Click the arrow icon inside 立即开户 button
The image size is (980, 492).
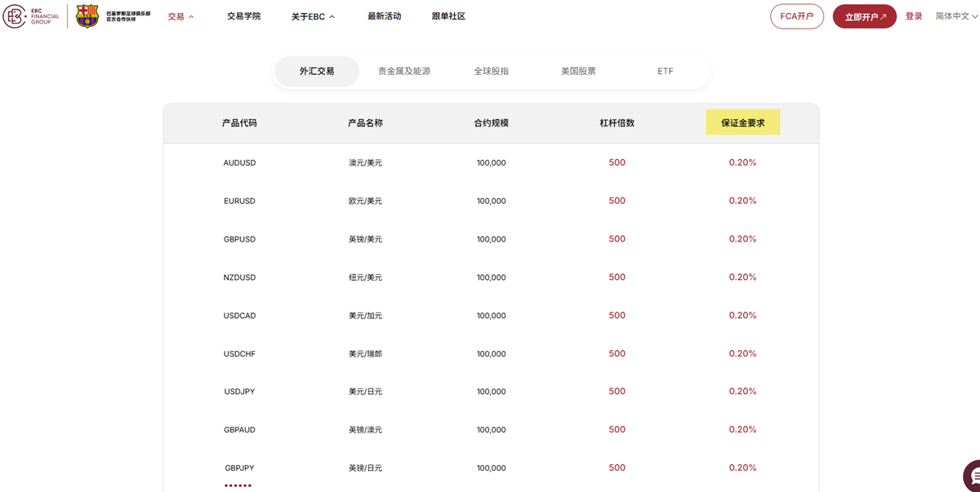coord(882,16)
